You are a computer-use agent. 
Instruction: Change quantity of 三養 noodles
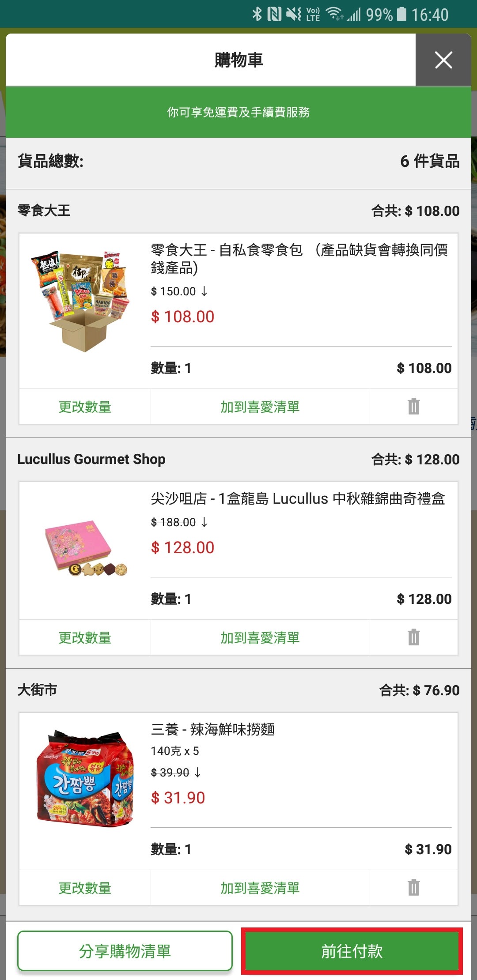[85, 888]
